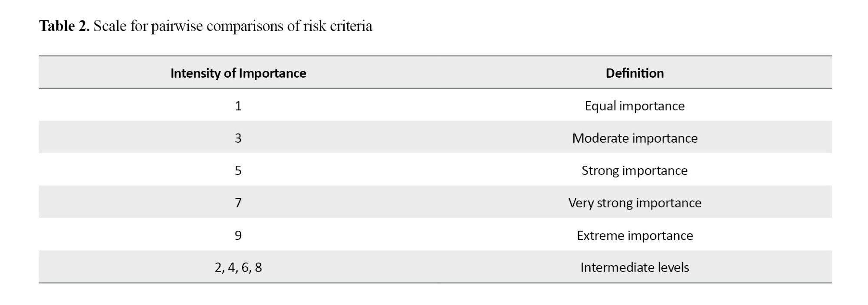Screen dimensions: 868x305
Task: Select the intensity value 9 cell
Action: point(238,235)
